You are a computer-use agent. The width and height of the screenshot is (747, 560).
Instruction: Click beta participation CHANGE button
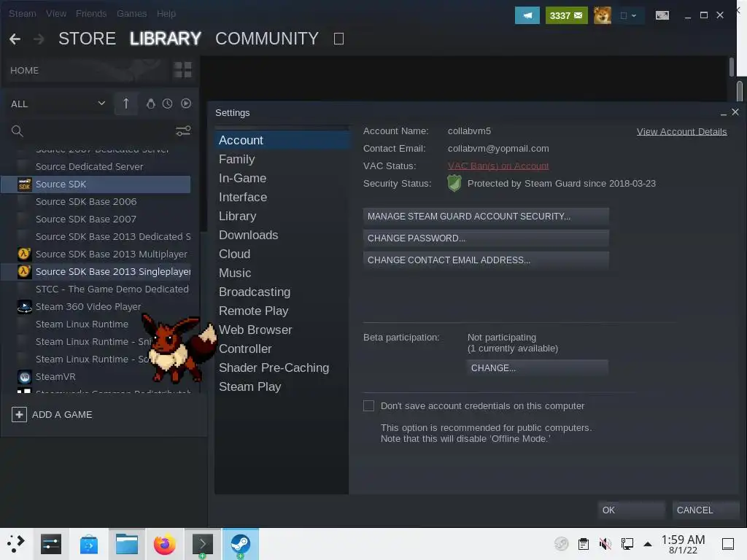pos(537,368)
